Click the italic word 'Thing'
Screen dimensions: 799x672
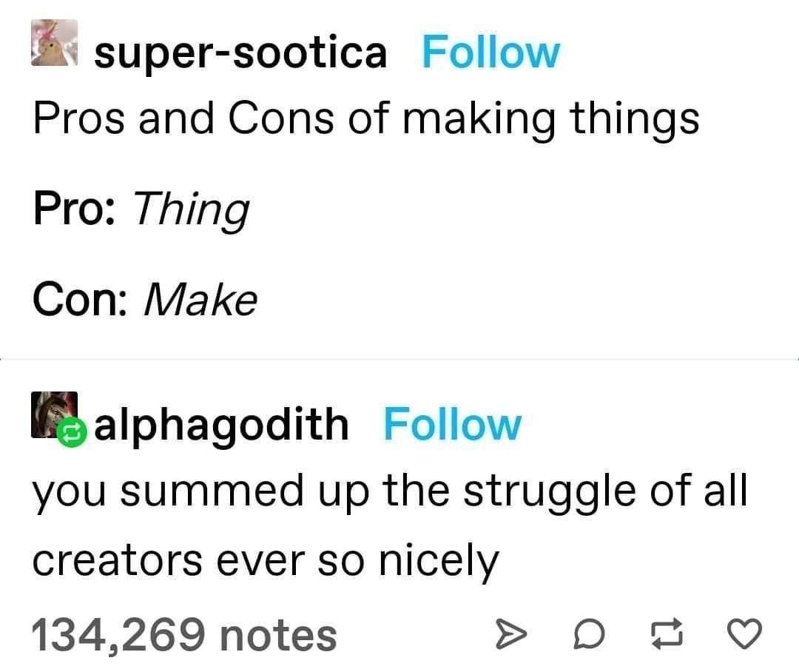[192, 211]
